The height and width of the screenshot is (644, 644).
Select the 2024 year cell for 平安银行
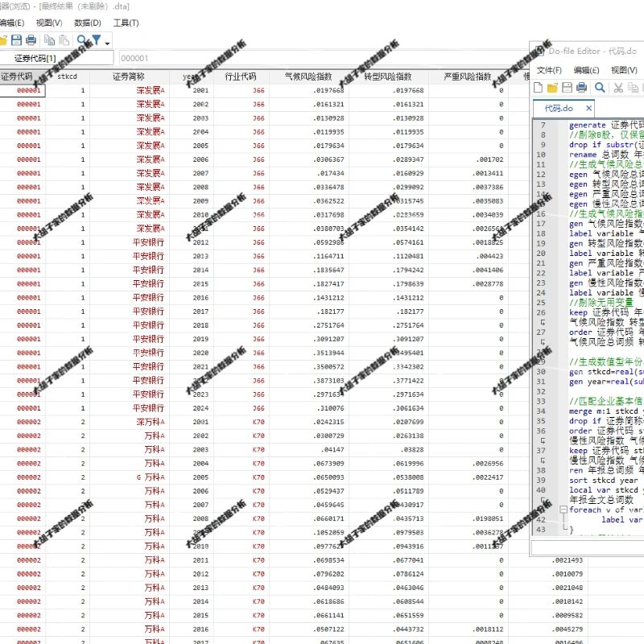click(192, 408)
